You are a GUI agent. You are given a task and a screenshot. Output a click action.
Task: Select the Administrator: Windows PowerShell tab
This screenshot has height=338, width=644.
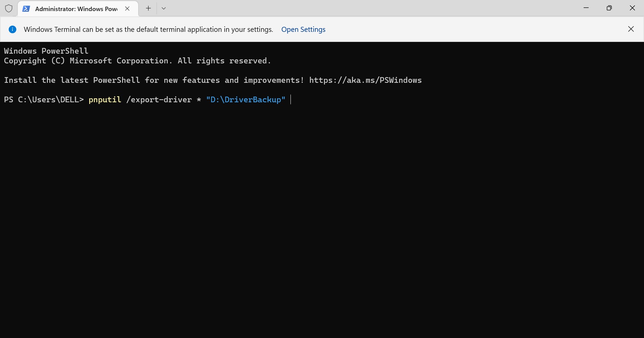[x=76, y=9]
